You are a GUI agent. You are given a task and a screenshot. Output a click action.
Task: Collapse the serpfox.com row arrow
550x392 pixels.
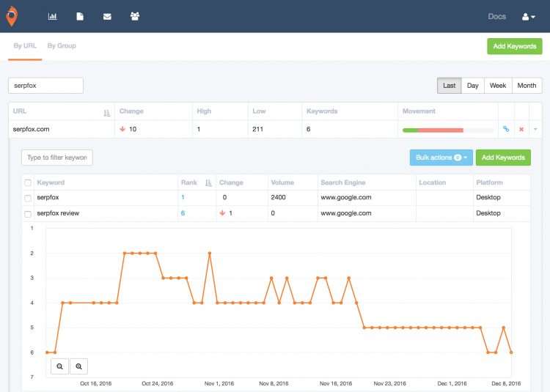[x=535, y=129]
